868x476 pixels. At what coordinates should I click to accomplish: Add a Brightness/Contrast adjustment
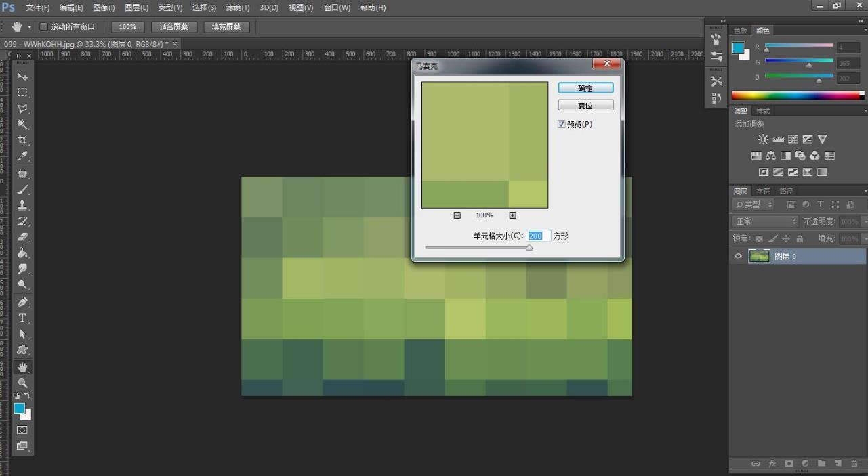pyautogui.click(x=763, y=139)
